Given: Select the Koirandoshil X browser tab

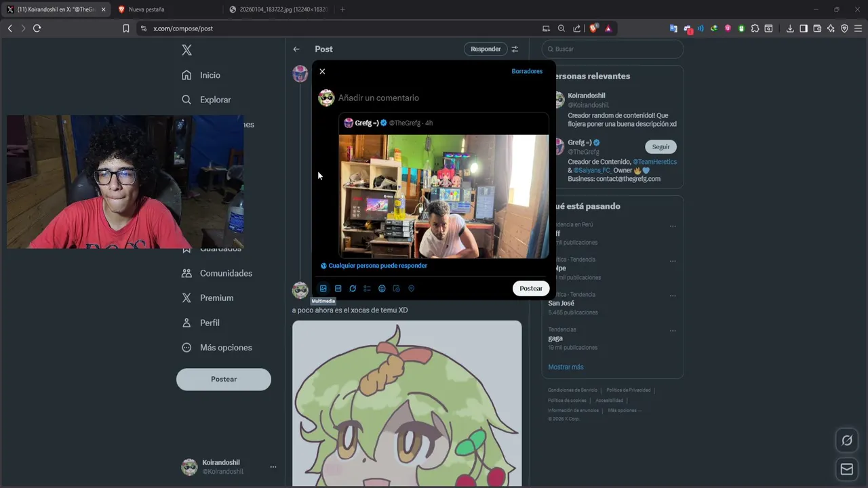Looking at the screenshot, I should coord(56,9).
